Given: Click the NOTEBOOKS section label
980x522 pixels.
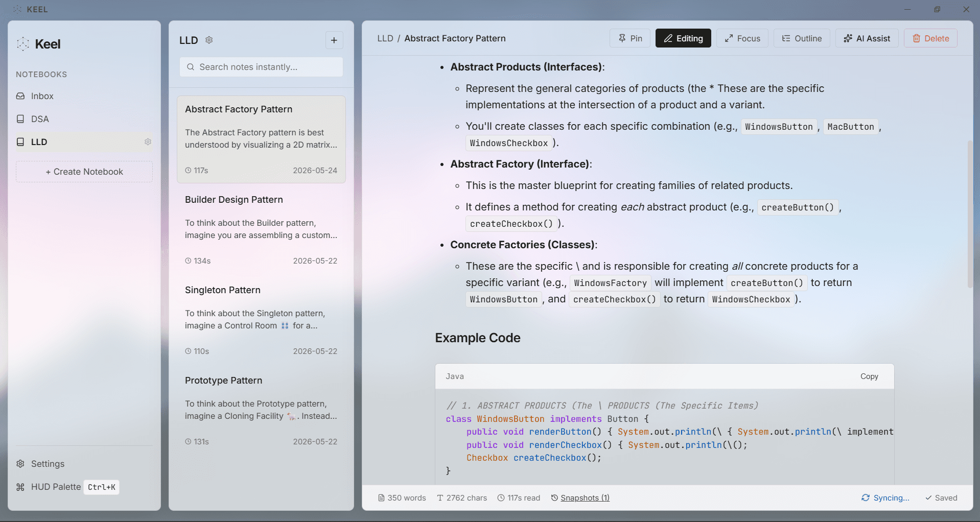Looking at the screenshot, I should (41, 75).
